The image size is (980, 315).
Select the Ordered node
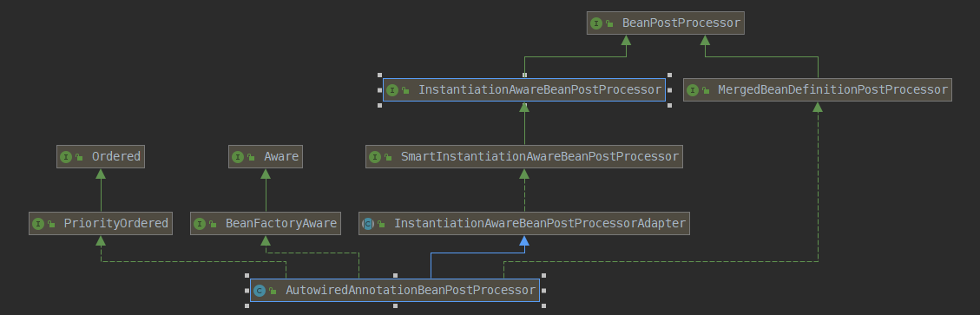(101, 157)
